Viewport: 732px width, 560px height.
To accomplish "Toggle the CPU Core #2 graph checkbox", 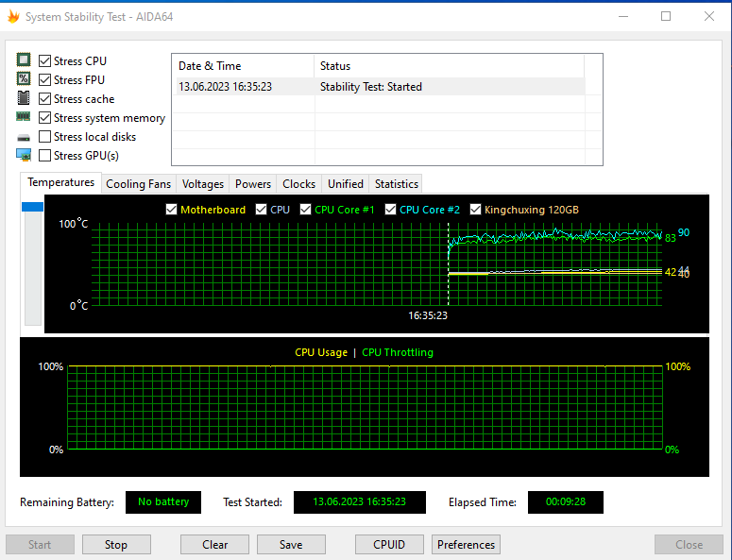I will pos(390,210).
